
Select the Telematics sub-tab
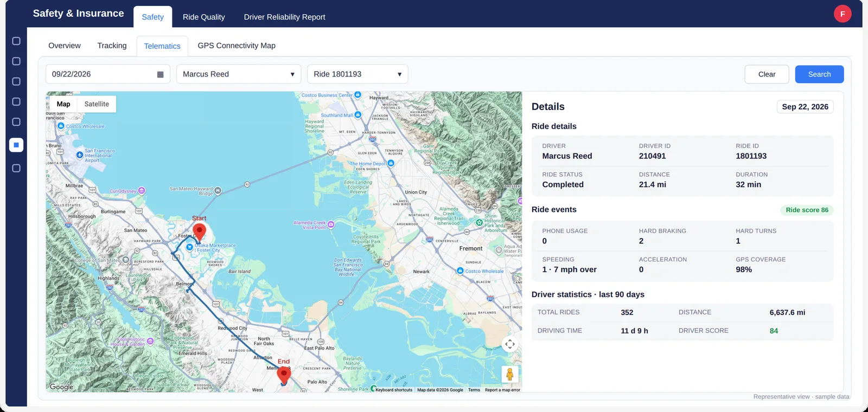click(x=162, y=46)
